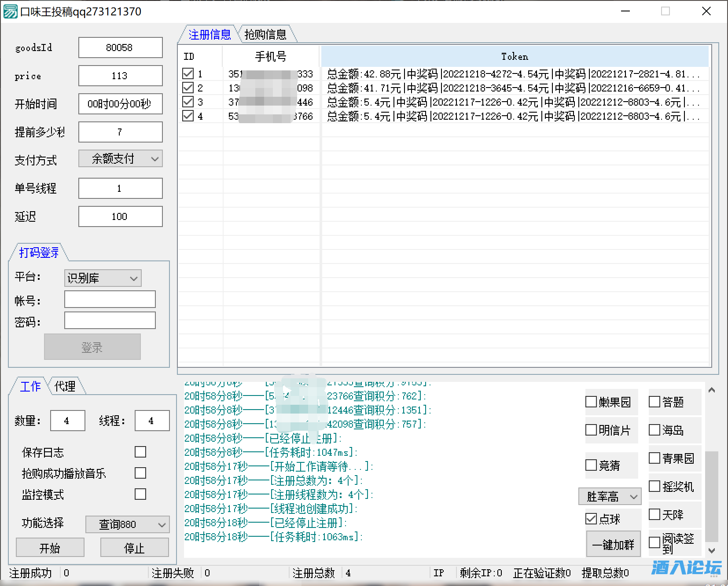Enable the 保存日志 checkbox
The width and height of the screenshot is (728, 586).
click(140, 452)
